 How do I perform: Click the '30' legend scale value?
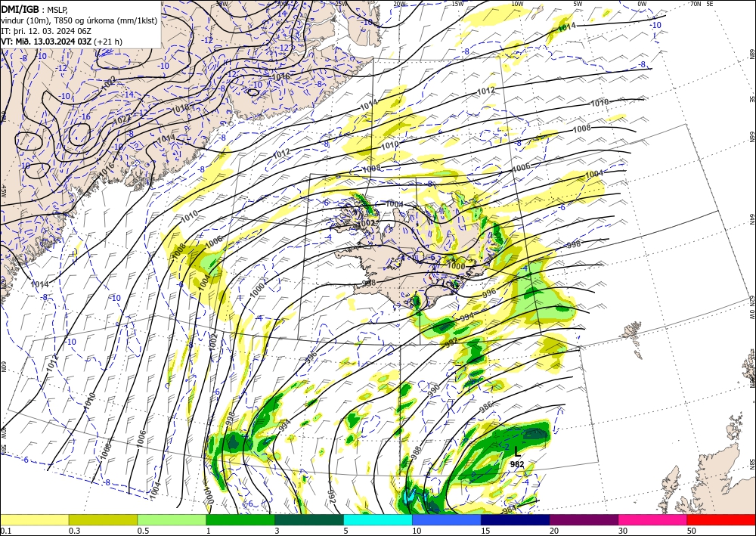click(624, 531)
